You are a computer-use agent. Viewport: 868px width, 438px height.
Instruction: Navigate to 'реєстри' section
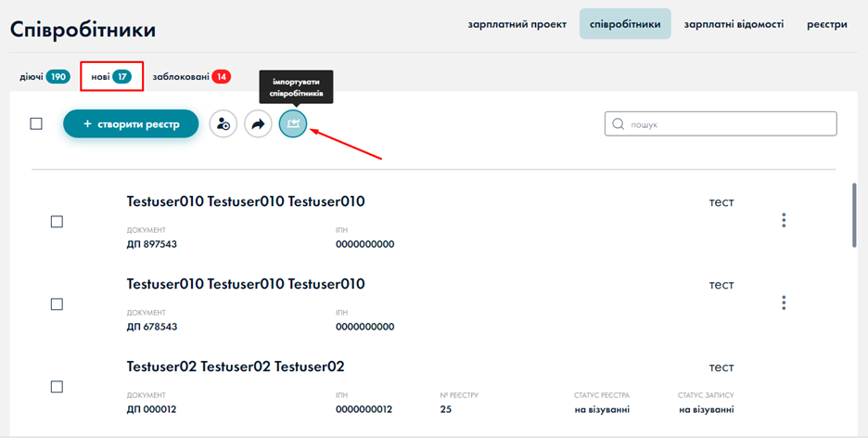(x=826, y=24)
